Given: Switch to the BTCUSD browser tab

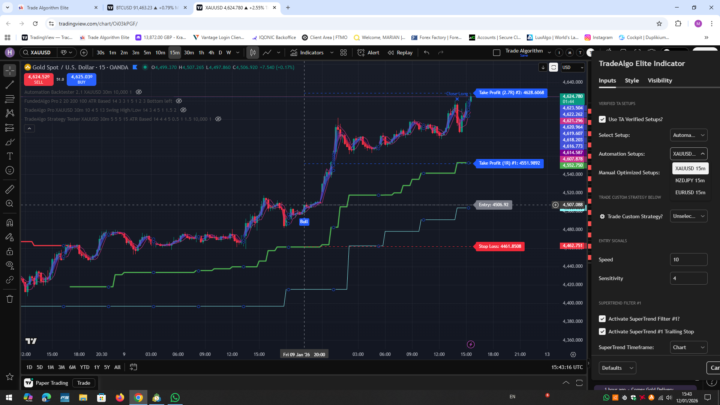Looking at the screenshot, I should [146, 8].
